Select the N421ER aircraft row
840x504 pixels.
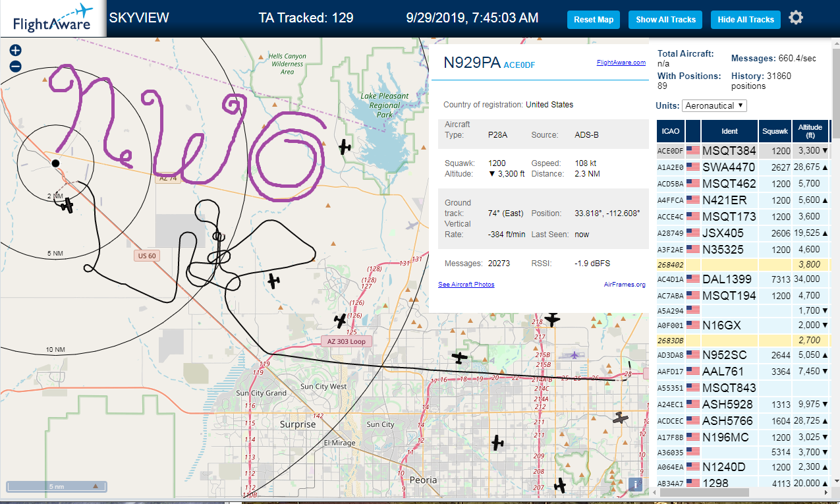click(x=742, y=200)
